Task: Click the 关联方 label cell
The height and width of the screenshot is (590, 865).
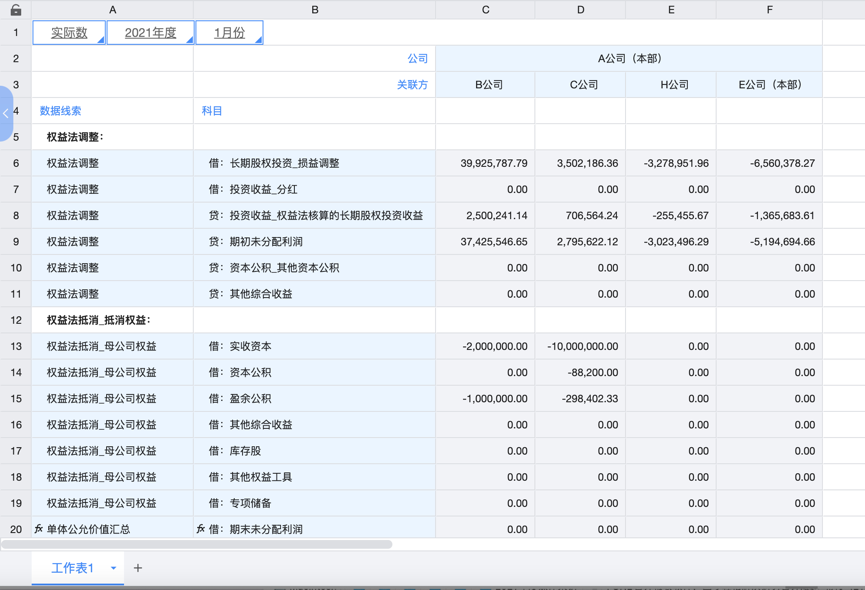Action: [x=314, y=84]
